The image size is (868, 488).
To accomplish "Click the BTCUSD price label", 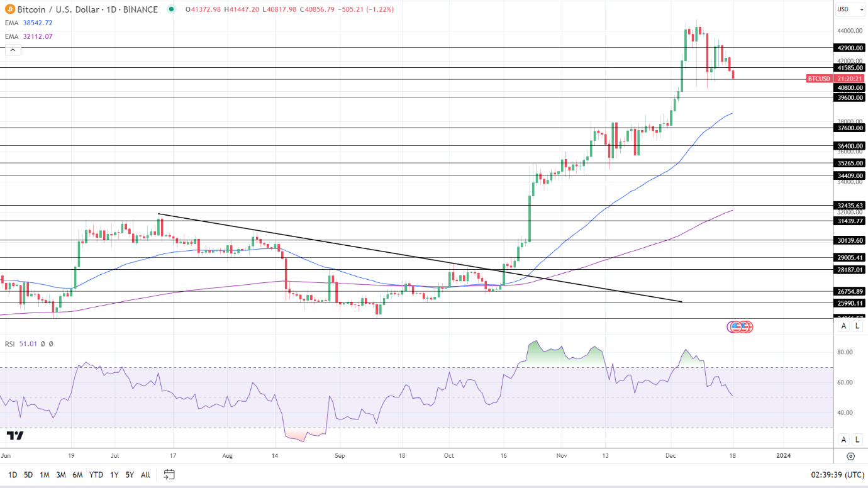I will pyautogui.click(x=820, y=79).
